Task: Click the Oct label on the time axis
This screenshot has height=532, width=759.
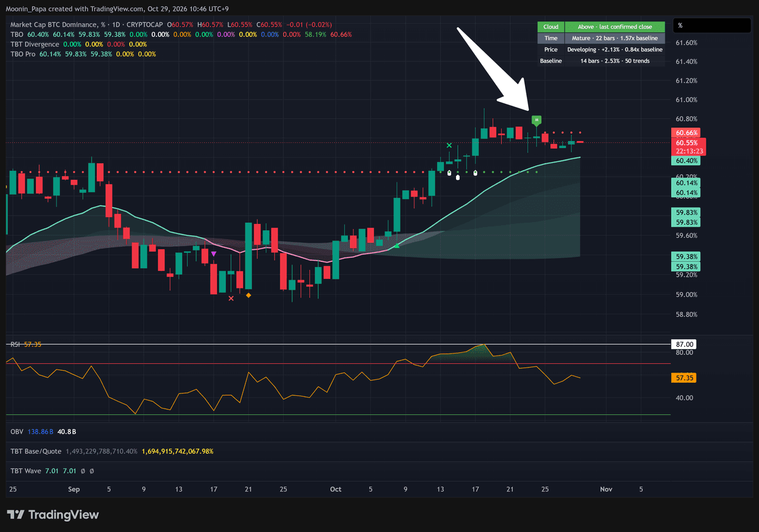Action: (x=336, y=489)
